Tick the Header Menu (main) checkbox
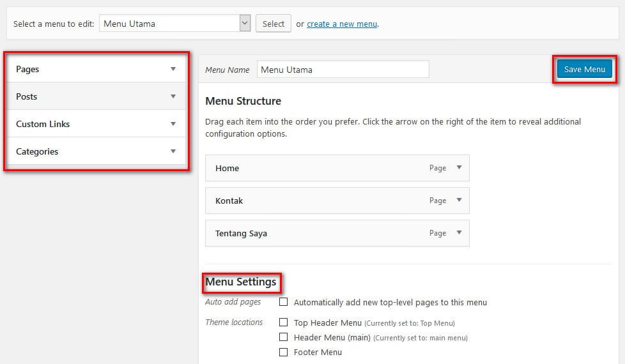Image resolution: width=625 pixels, height=364 pixels. pos(283,337)
